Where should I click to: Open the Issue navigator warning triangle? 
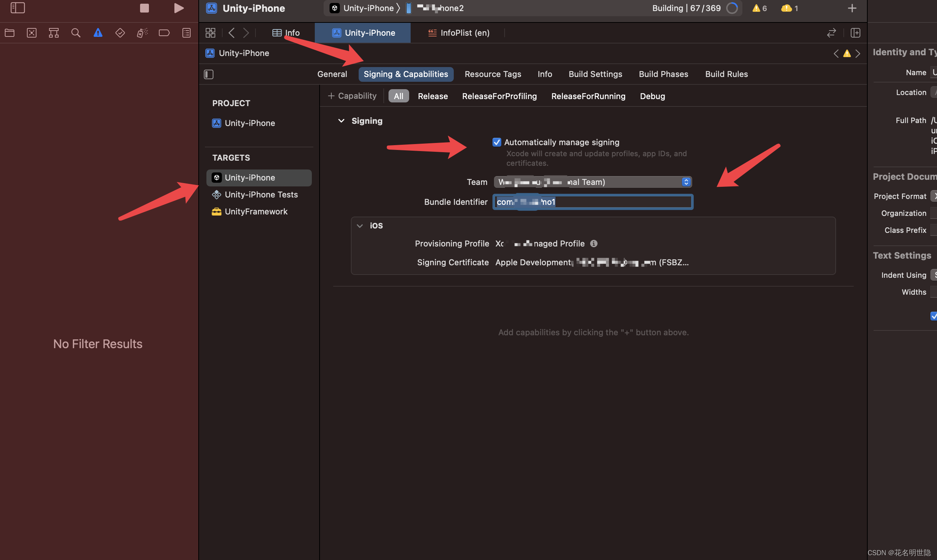click(98, 32)
